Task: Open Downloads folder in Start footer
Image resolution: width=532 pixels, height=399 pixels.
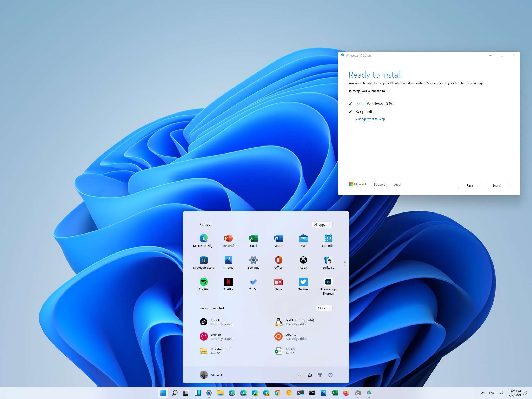Action: point(299,375)
